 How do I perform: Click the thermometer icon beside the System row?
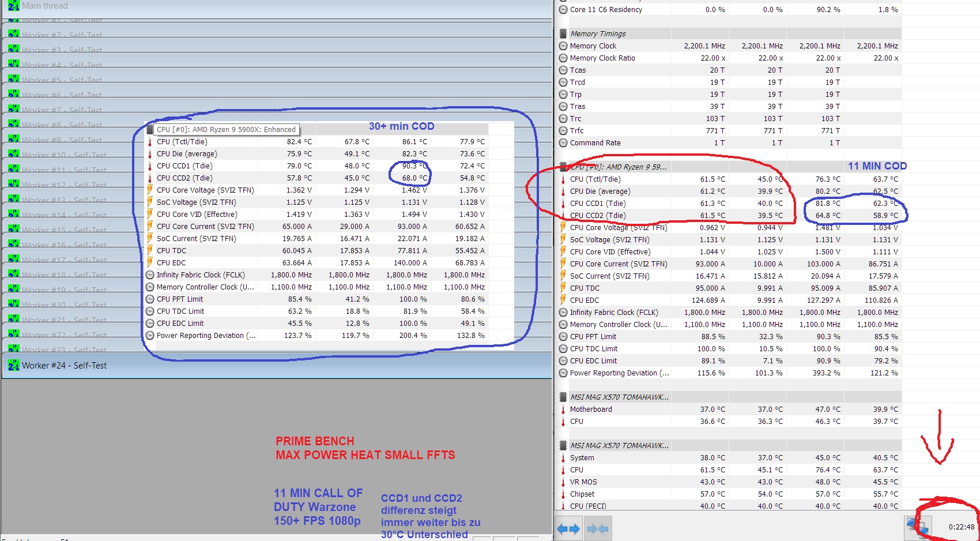click(563, 457)
